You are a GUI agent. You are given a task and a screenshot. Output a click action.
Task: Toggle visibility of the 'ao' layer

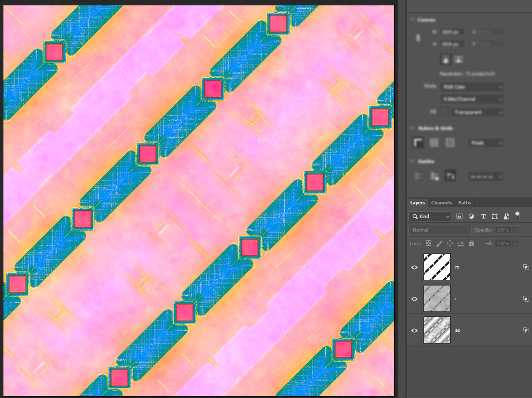click(414, 330)
